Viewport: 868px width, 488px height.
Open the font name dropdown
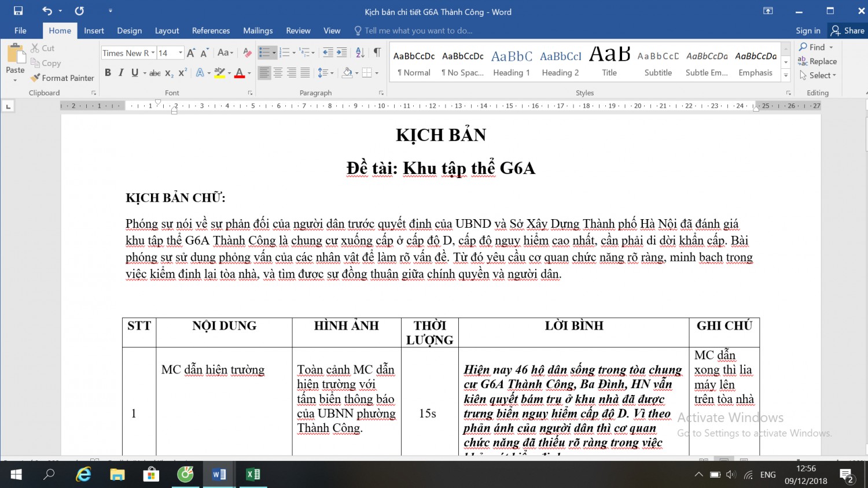(153, 53)
